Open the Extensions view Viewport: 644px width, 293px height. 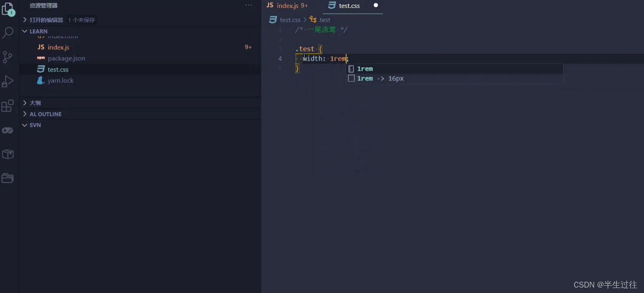[x=8, y=106]
